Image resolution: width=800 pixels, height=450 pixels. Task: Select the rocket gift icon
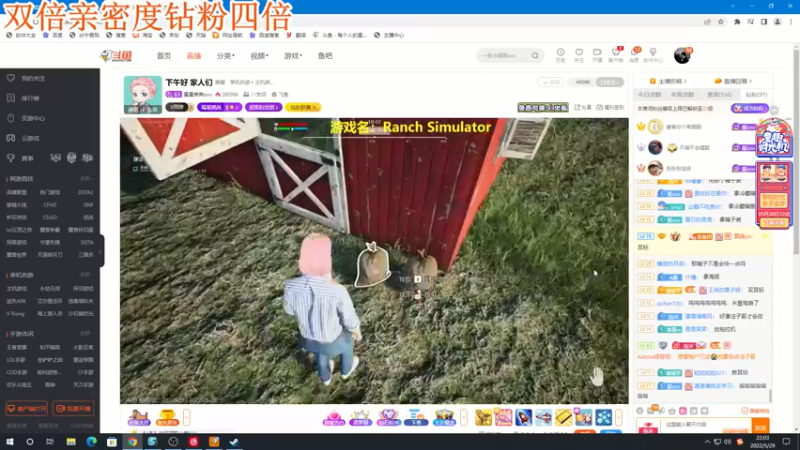tap(523, 417)
